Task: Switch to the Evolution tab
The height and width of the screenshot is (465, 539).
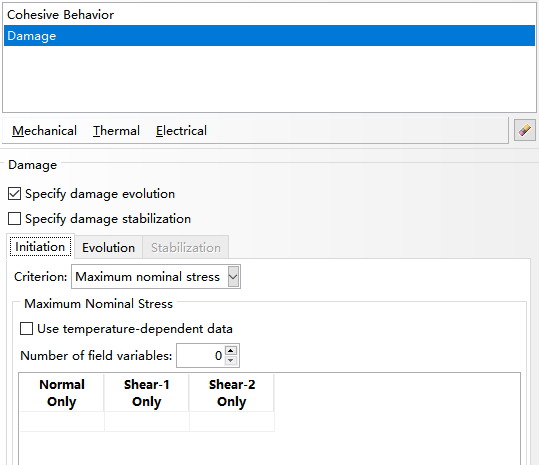Action: 108,247
